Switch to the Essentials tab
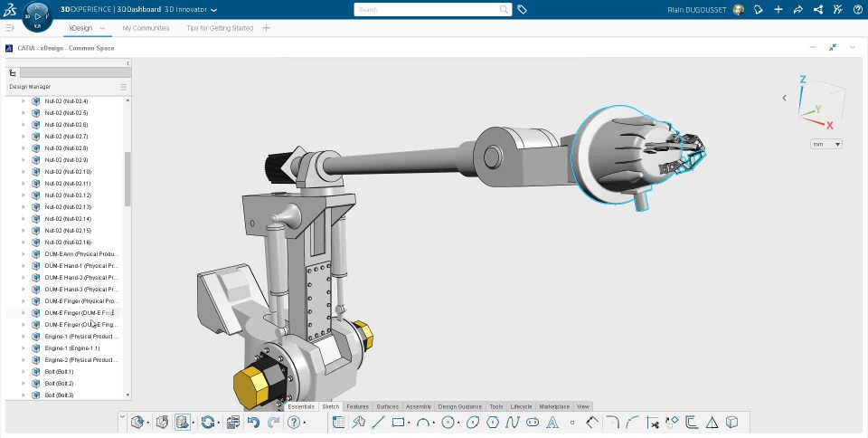Image resolution: width=868 pixels, height=438 pixels. coord(301,406)
